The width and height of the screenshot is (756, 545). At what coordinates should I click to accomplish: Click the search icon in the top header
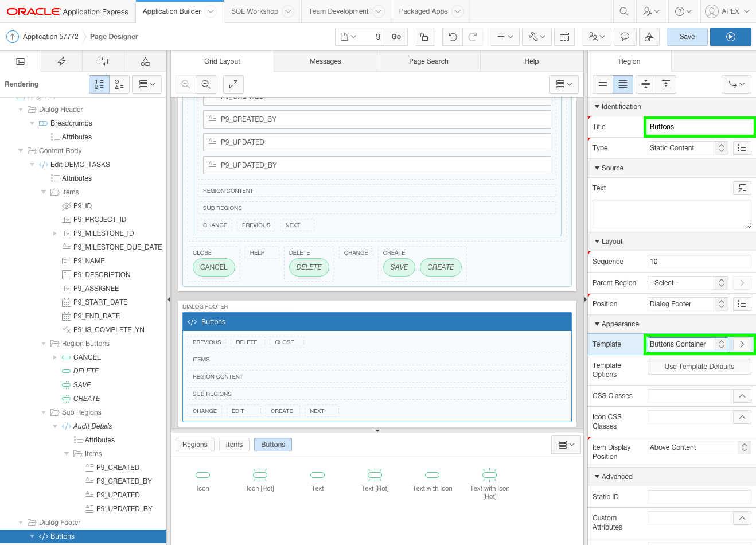click(624, 11)
